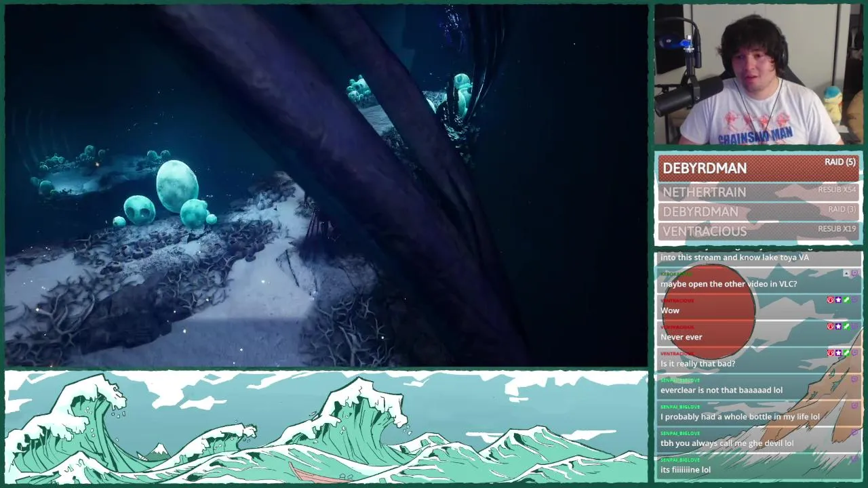Click the Twitch icon on 'Is it really that bad?'

854,352
